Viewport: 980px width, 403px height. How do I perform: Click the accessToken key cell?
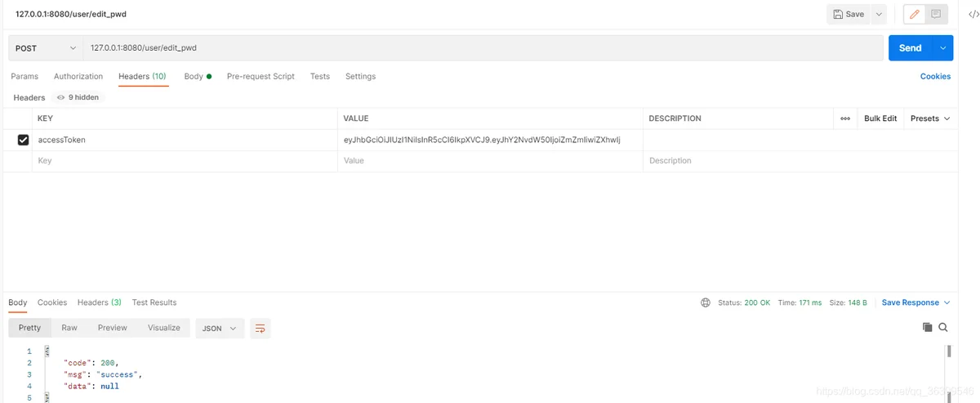tap(185, 140)
